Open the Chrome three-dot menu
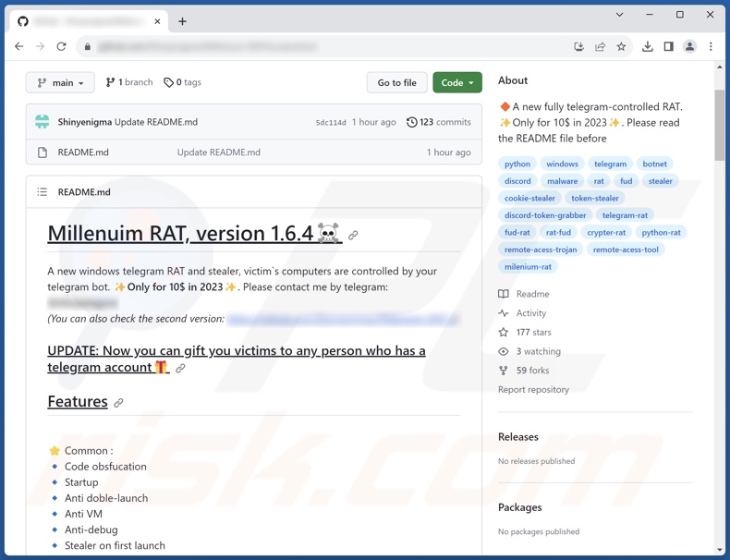 pos(711,46)
